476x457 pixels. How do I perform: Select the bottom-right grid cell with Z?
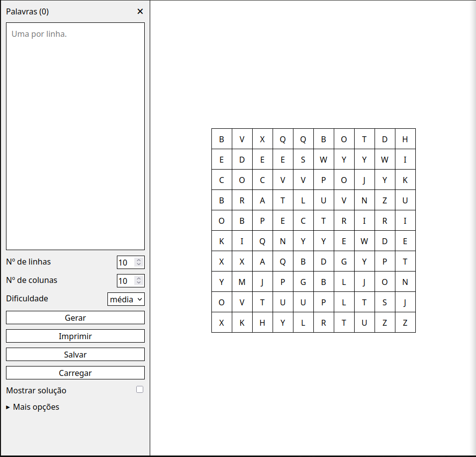pos(405,323)
